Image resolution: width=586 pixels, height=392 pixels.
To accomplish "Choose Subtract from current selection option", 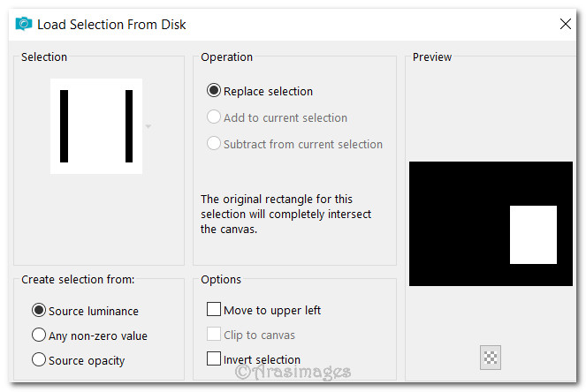I will point(214,144).
